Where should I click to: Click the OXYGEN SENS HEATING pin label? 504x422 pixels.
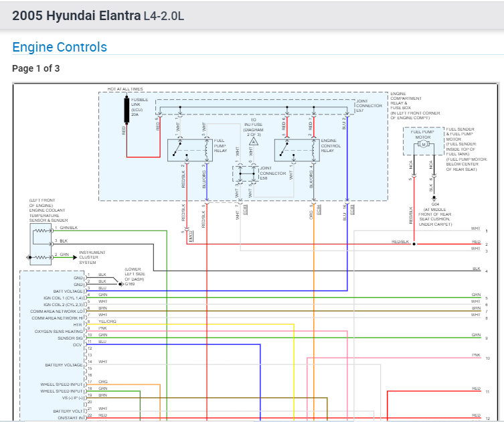[59, 331]
